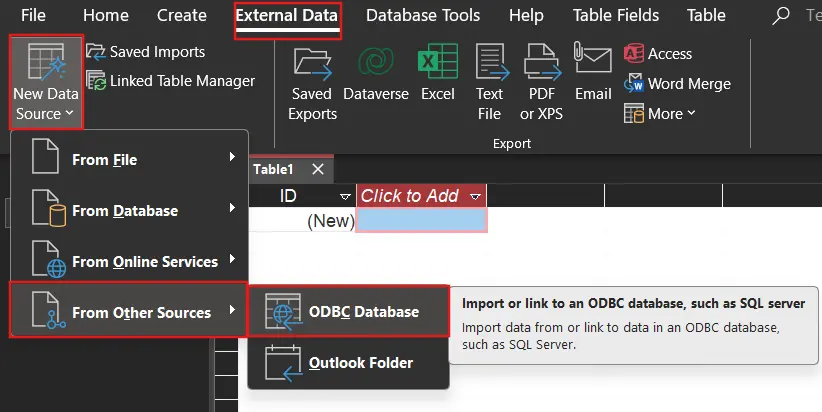
Task: Switch to Database Tools tab
Action: tap(422, 15)
